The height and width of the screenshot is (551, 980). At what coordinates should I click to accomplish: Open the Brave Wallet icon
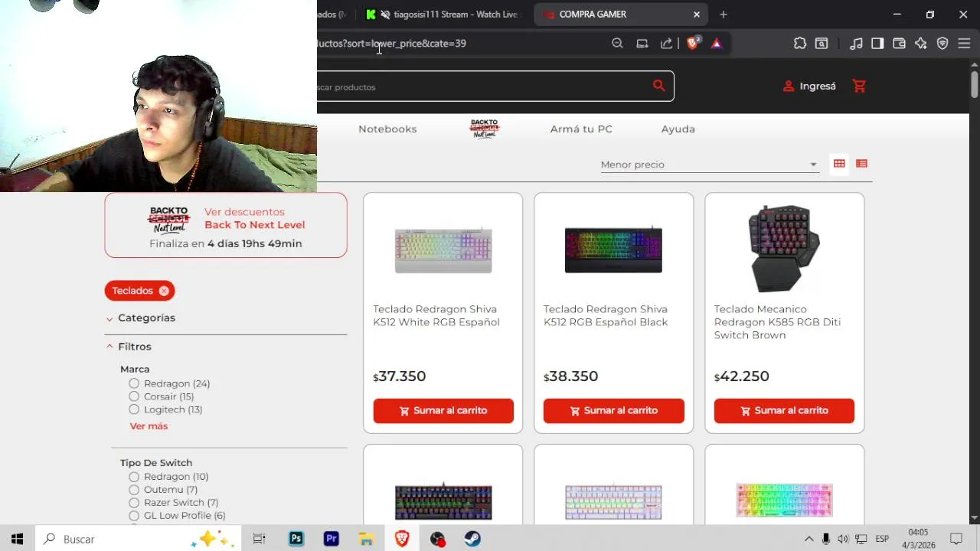899,44
